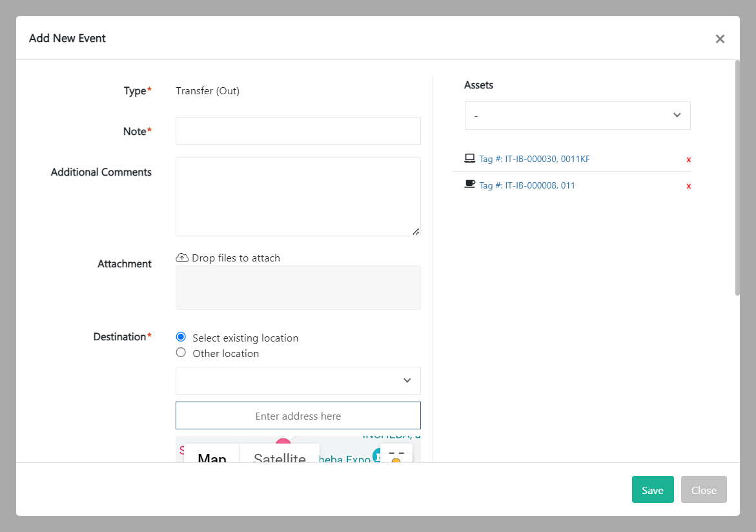Open the Tag #: IT-IB-000030, 0011KF link

coord(534,159)
